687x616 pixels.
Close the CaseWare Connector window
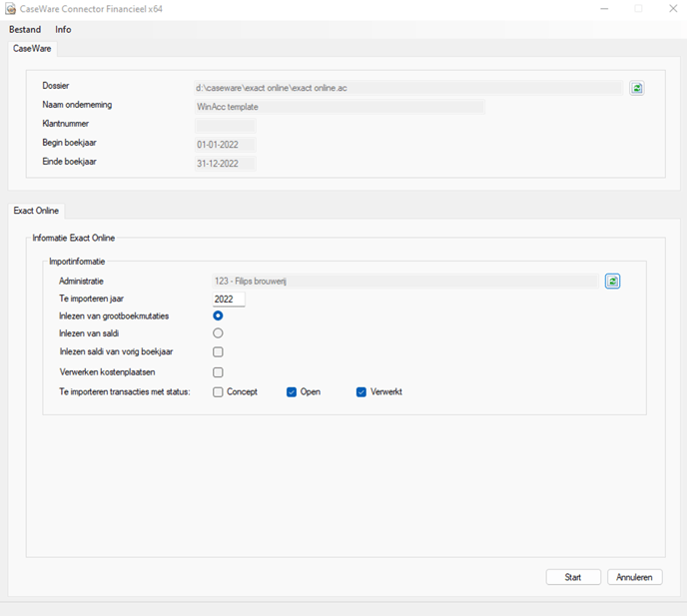click(673, 9)
